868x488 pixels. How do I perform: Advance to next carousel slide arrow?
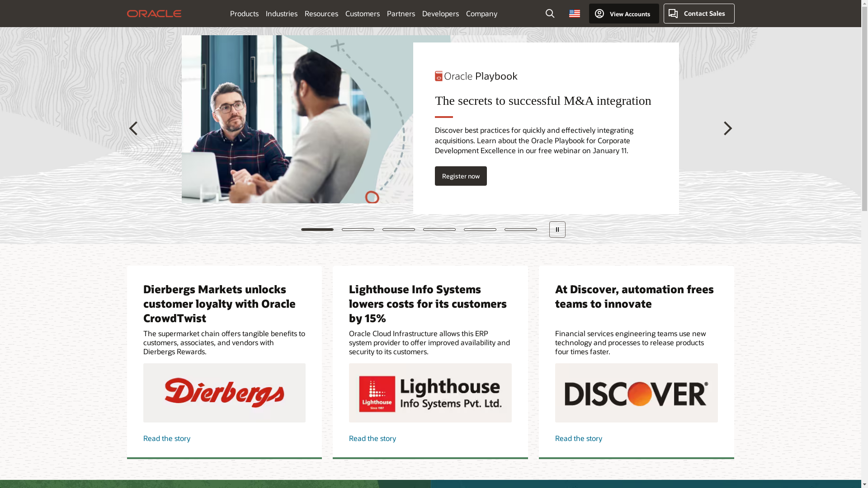point(727,128)
